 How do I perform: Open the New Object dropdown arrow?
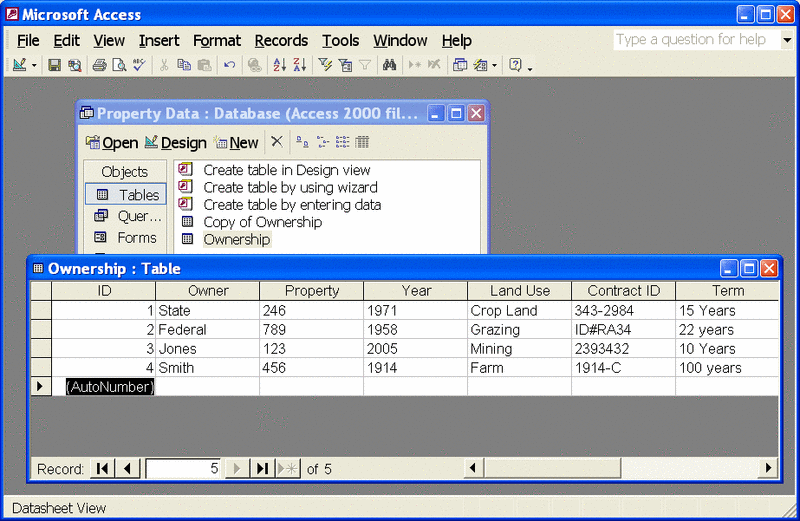pyautogui.click(x=494, y=65)
